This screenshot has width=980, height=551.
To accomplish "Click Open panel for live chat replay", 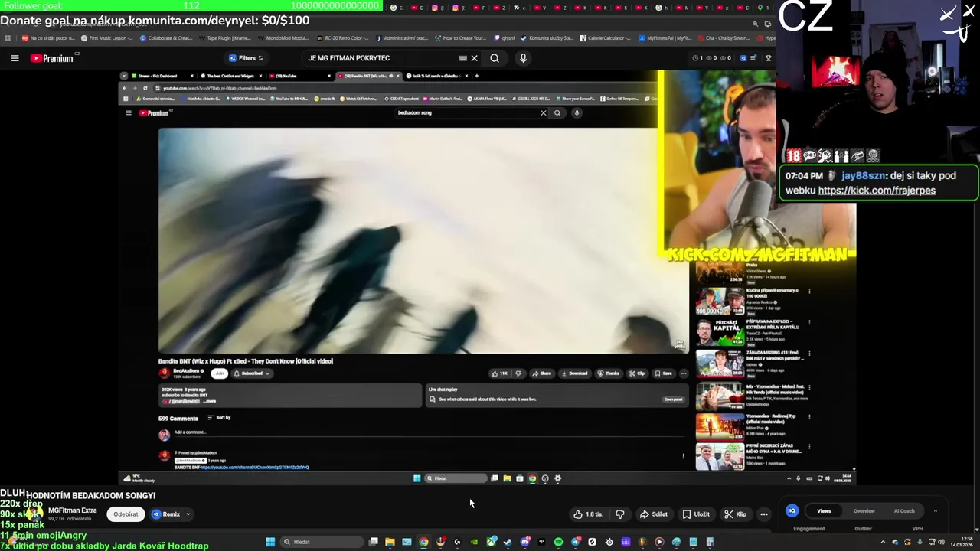I will (673, 399).
